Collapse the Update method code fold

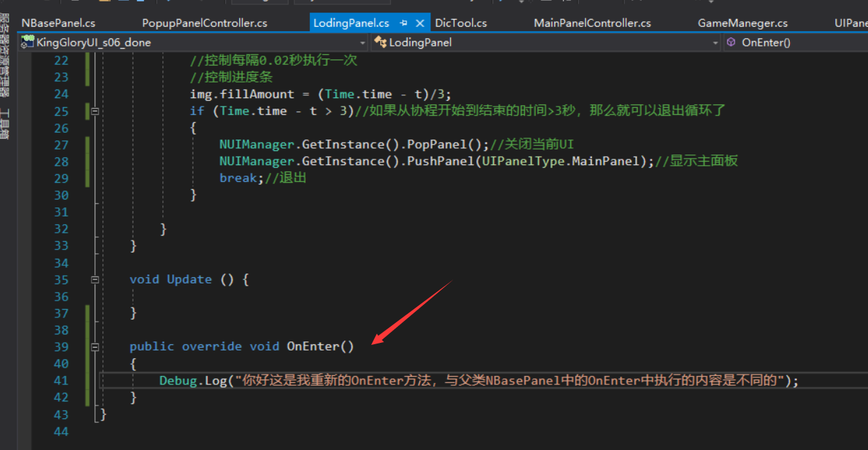click(95, 279)
